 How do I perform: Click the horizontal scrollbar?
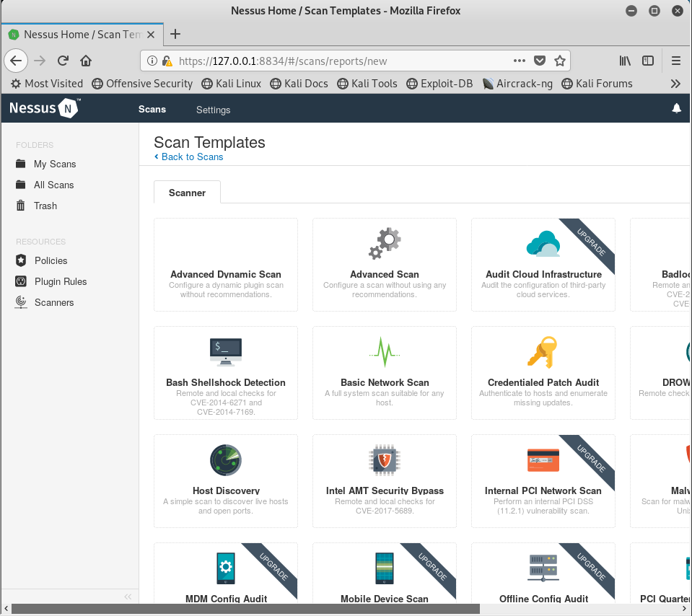click(x=245, y=609)
